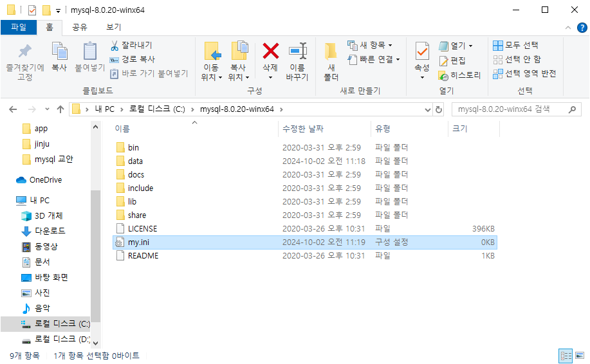This screenshot has width=590, height=364.
Task: Sort by 유형 (Type) column header
Action: tap(383, 129)
